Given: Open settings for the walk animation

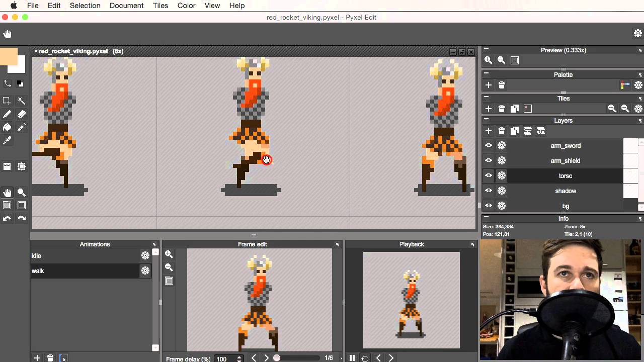Looking at the screenshot, I should click(x=145, y=271).
